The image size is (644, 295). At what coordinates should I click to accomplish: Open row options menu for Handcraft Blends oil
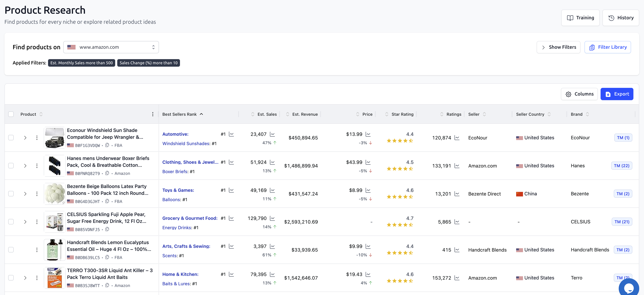[37, 250]
